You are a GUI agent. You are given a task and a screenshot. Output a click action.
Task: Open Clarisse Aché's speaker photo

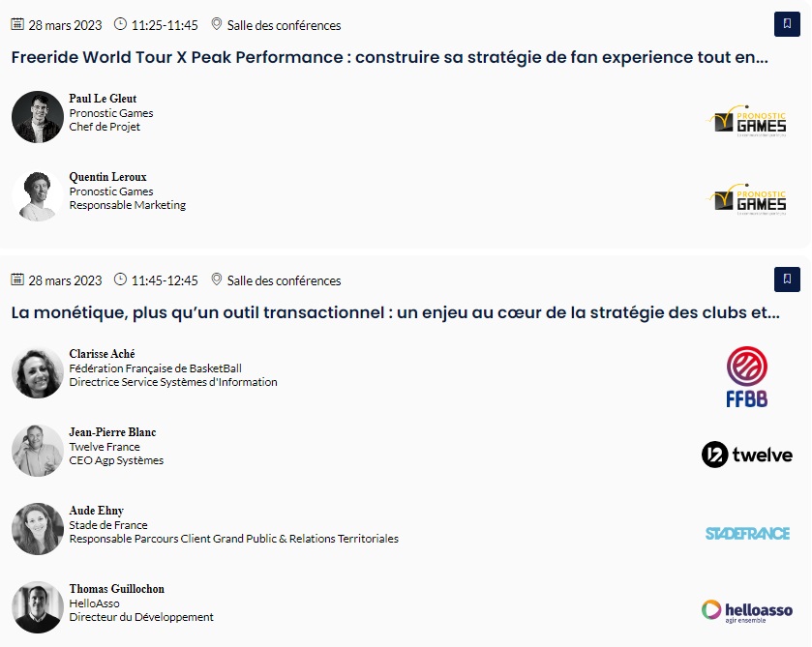pos(38,372)
